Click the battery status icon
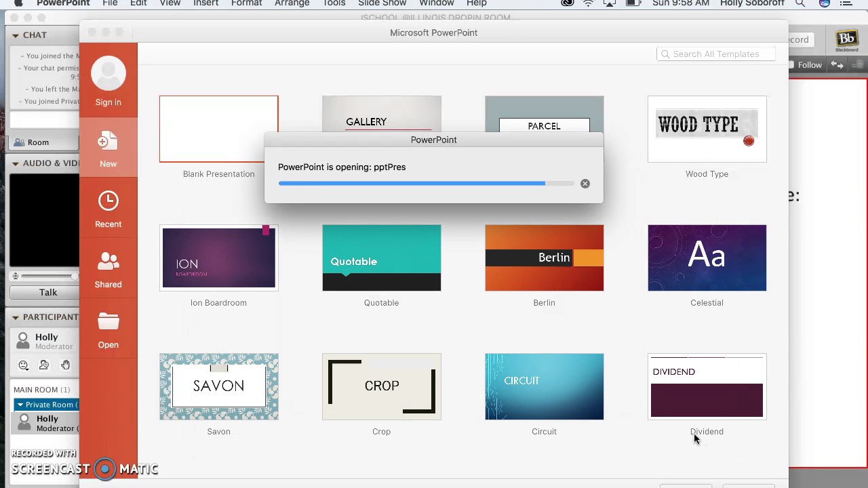 (x=633, y=3)
